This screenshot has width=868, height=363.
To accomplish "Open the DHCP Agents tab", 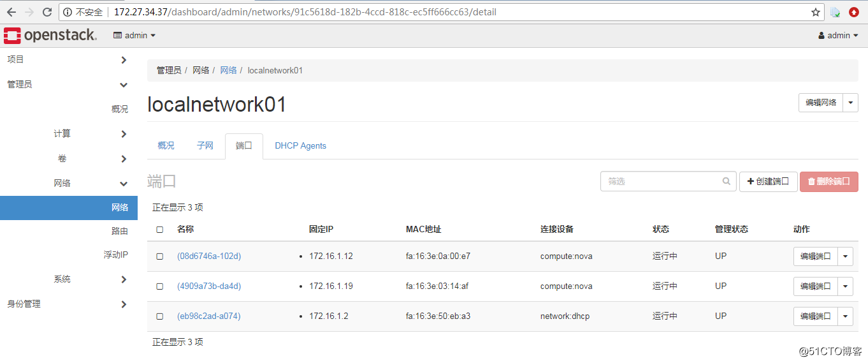I will coord(301,145).
